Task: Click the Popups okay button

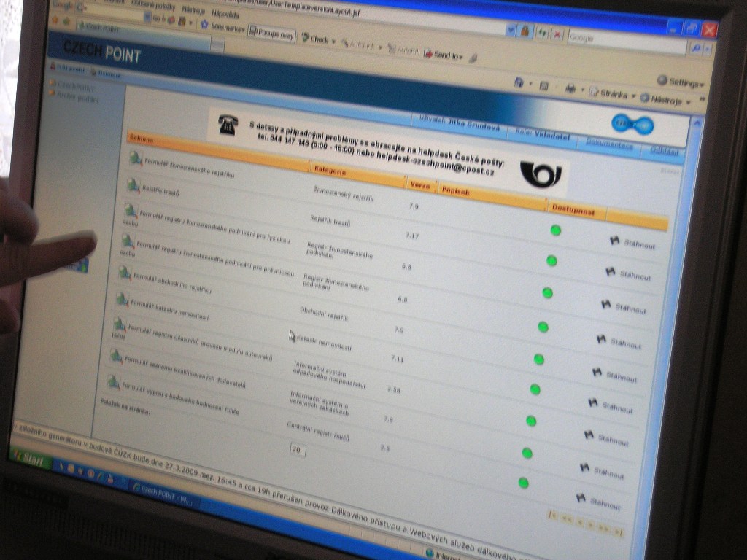Action: pos(272,34)
